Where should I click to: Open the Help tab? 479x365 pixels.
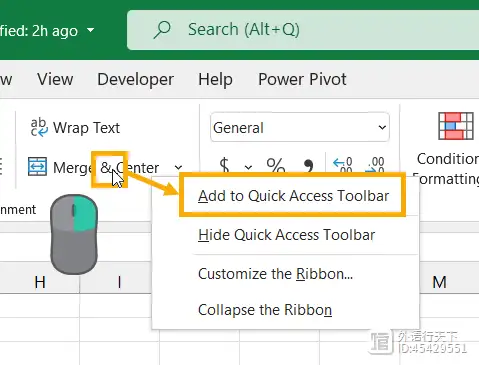click(x=215, y=79)
